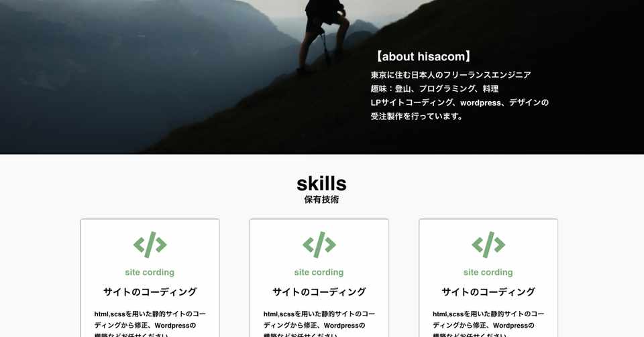Select the 'site cording' label in the first card
644x337 pixels.
point(150,272)
